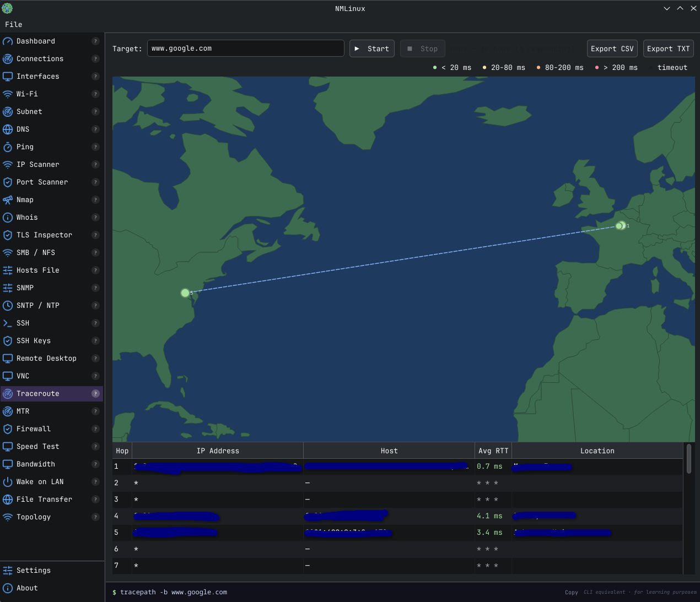This screenshot has width=700, height=602.
Task: Select hop 5 marker on US east coast
Action: (185, 293)
